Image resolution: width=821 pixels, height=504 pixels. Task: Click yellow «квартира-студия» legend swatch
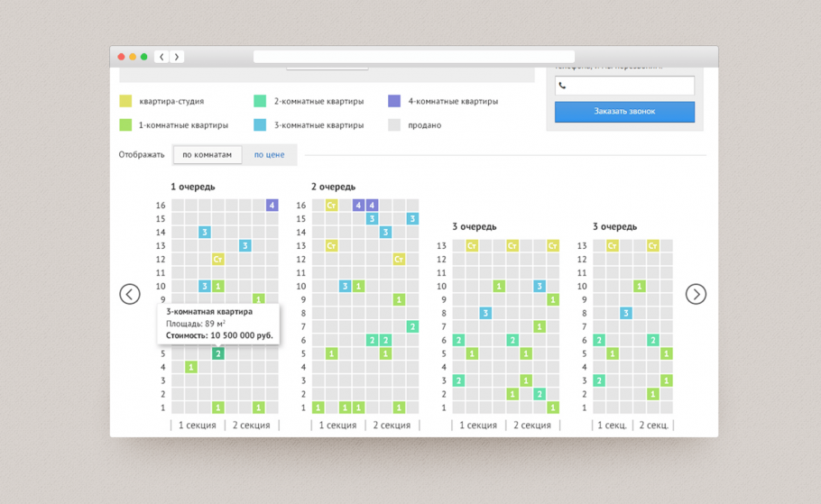125,102
